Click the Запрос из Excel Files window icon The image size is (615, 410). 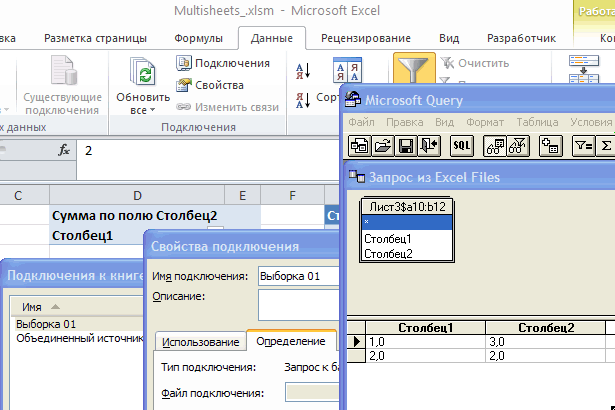[x=357, y=176]
